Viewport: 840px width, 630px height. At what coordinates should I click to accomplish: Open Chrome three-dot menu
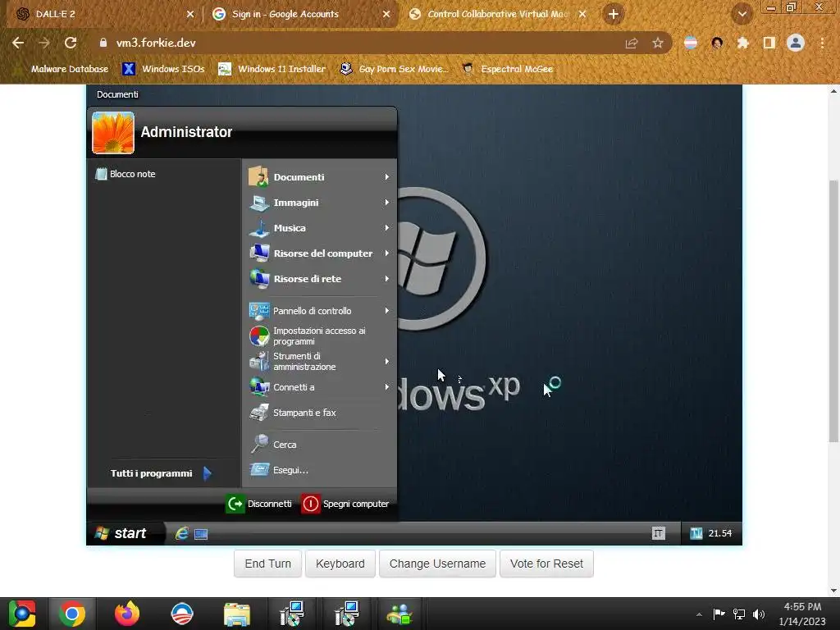click(822, 43)
